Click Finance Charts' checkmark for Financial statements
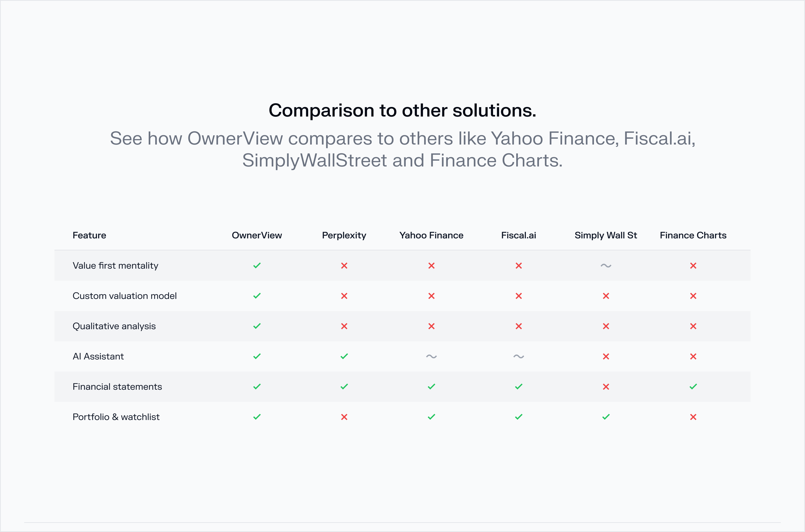This screenshot has height=532, width=805. point(693,386)
